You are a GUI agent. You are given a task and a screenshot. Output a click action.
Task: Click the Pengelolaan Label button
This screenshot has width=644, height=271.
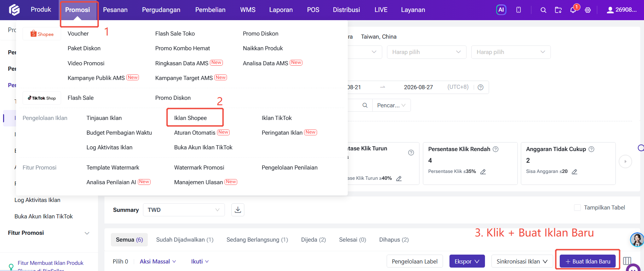tap(415, 261)
